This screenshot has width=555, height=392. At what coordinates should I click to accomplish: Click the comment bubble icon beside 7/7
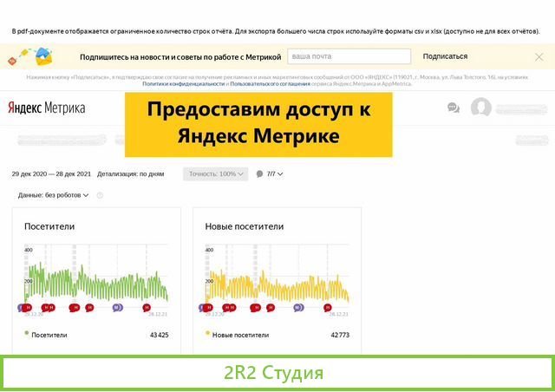pyautogui.click(x=259, y=173)
